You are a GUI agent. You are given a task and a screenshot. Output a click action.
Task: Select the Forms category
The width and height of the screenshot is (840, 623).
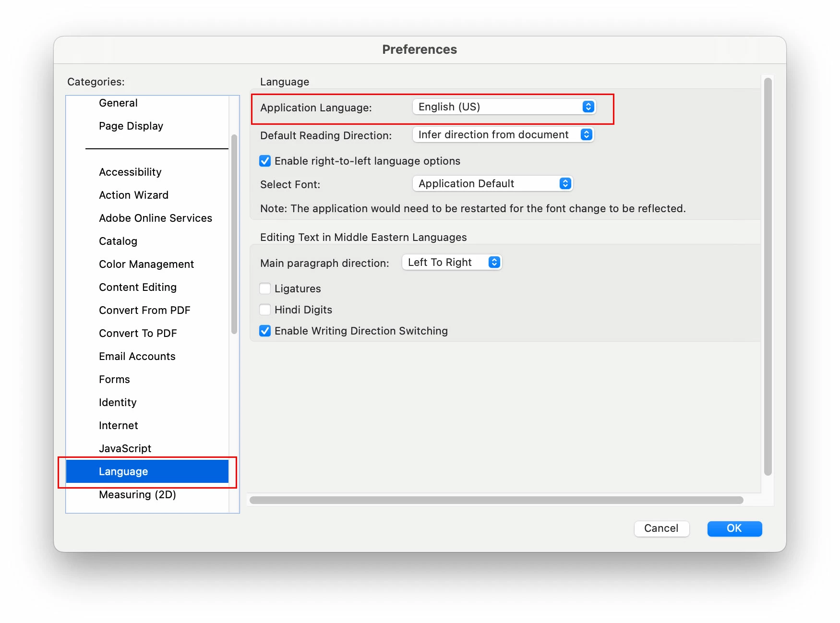click(147, 379)
